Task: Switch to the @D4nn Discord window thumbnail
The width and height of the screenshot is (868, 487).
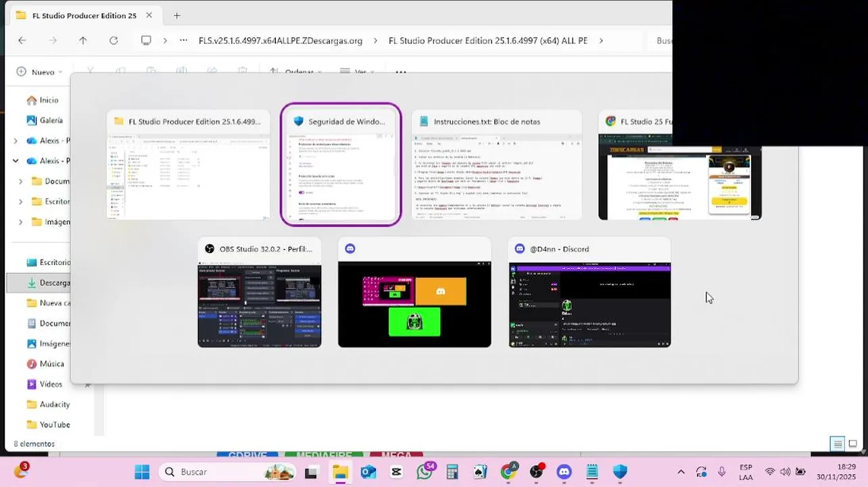Action: point(589,292)
